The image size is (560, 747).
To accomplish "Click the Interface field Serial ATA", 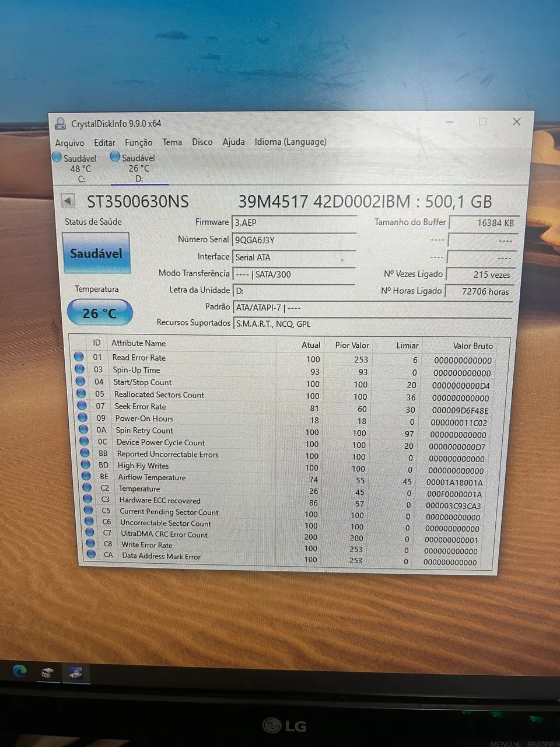I will [x=294, y=257].
